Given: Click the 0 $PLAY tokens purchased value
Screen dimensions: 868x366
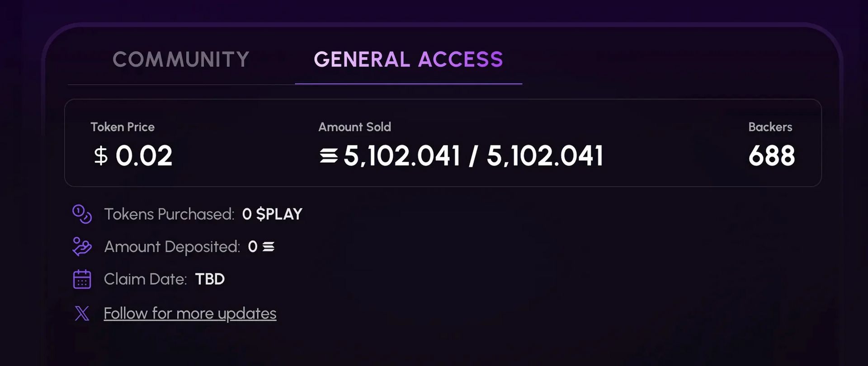Looking at the screenshot, I should coord(272,214).
